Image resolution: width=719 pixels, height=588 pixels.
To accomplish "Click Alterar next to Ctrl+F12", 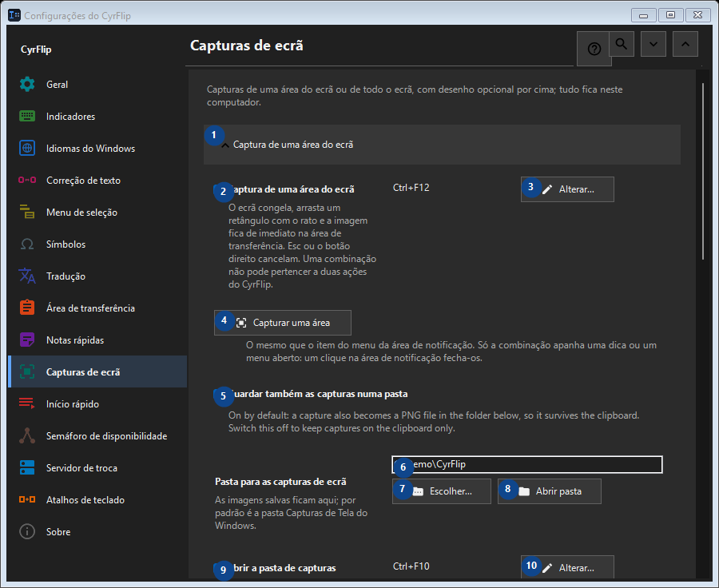I will pyautogui.click(x=568, y=189).
